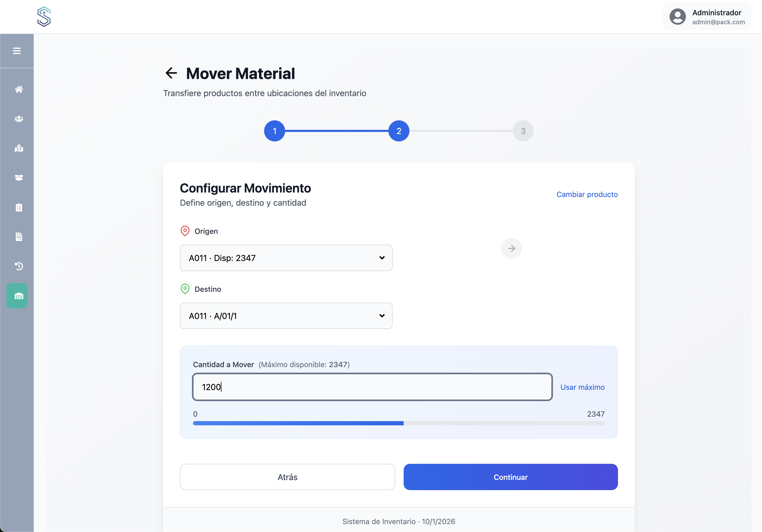The image size is (762, 532).
Task: Open the users group sidebar icon
Action: pyautogui.click(x=19, y=119)
